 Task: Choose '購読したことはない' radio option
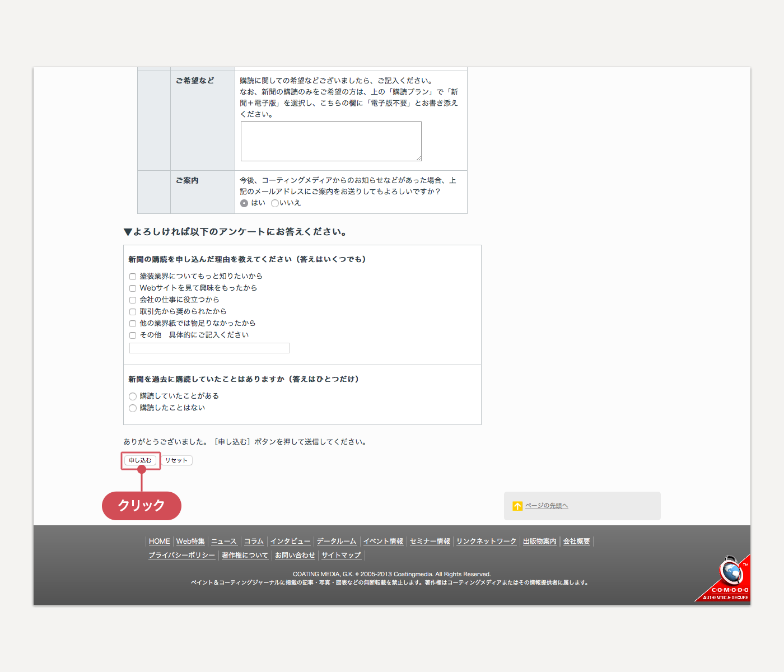coord(133,408)
